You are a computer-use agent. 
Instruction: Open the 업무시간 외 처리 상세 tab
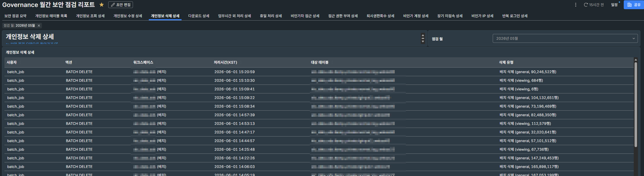pyautogui.click(x=235, y=16)
